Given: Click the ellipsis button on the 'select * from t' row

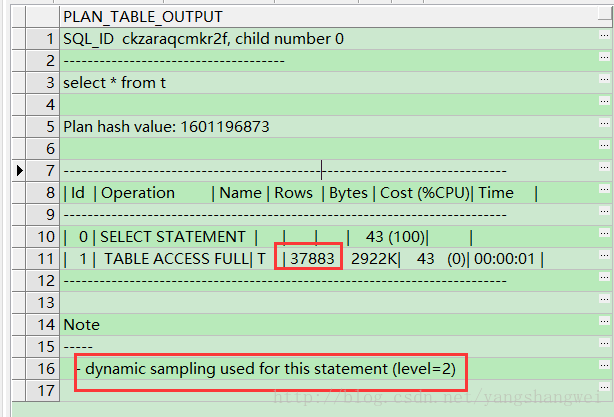Looking at the screenshot, I should tap(603, 83).
